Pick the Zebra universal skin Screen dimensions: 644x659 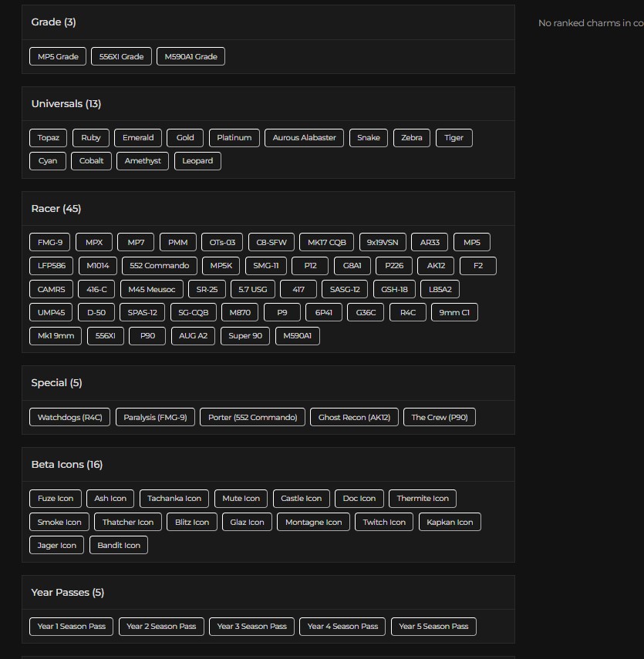tap(411, 138)
